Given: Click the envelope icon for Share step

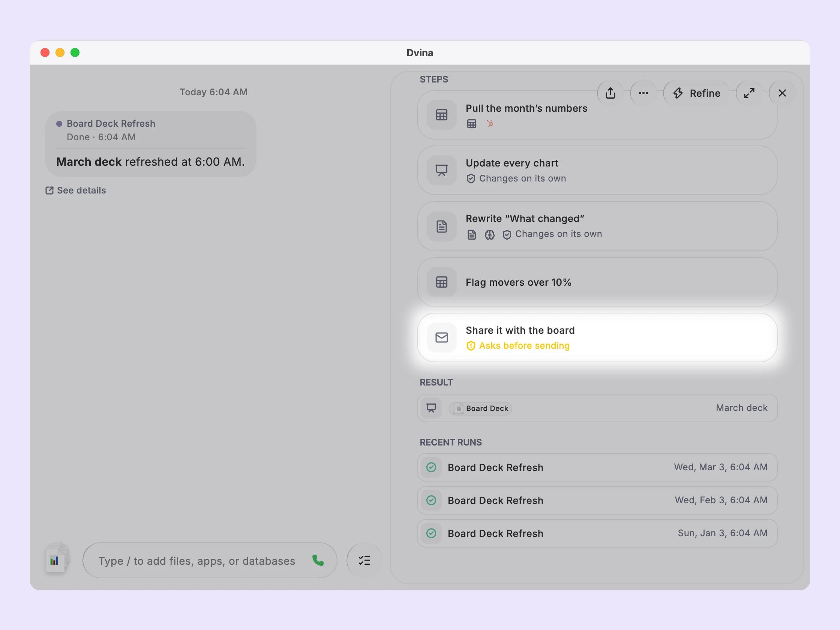Looking at the screenshot, I should (x=441, y=337).
